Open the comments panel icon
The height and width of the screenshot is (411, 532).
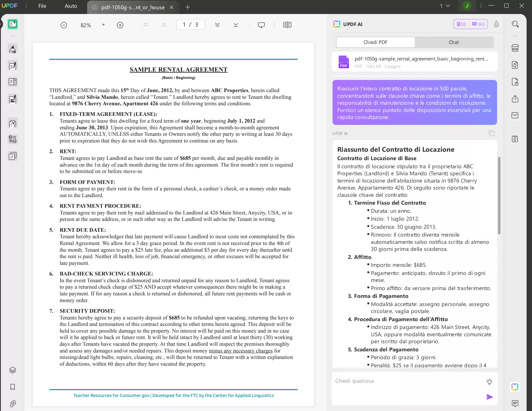click(x=515, y=403)
